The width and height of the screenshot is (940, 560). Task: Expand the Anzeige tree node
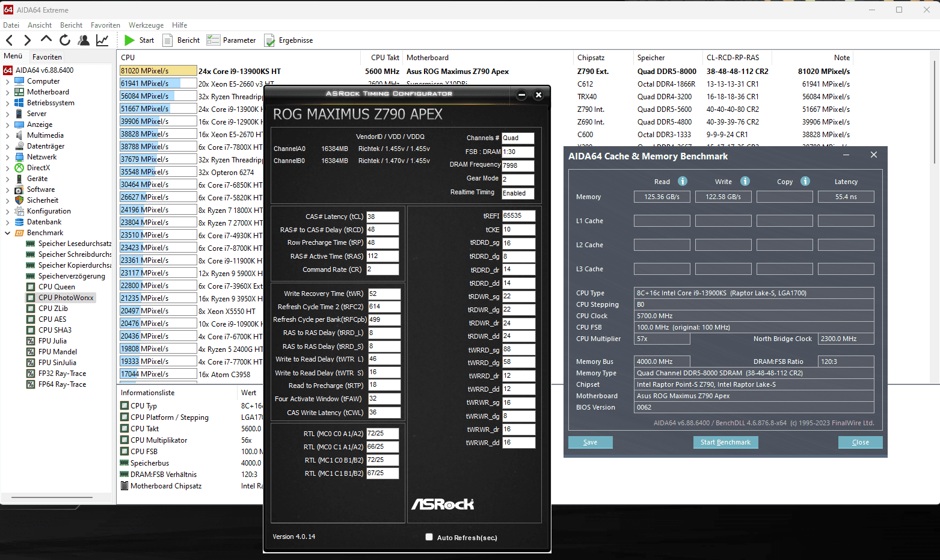[7, 125]
